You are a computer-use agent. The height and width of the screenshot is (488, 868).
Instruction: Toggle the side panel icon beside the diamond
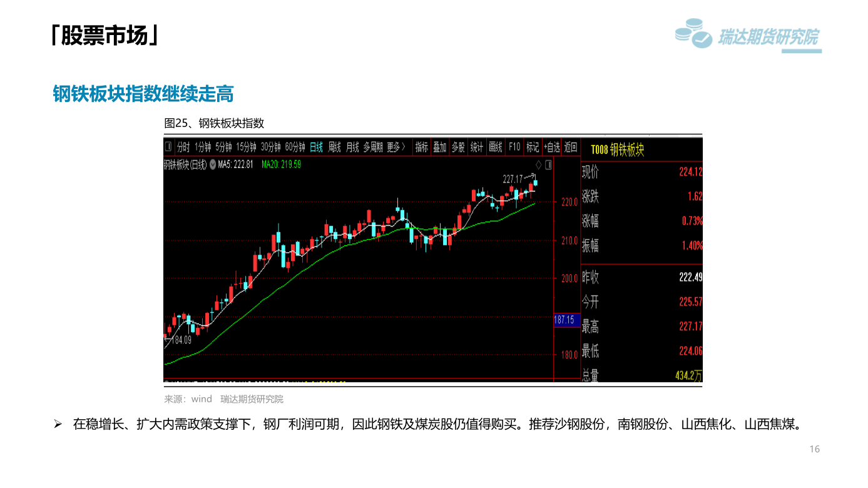point(548,165)
